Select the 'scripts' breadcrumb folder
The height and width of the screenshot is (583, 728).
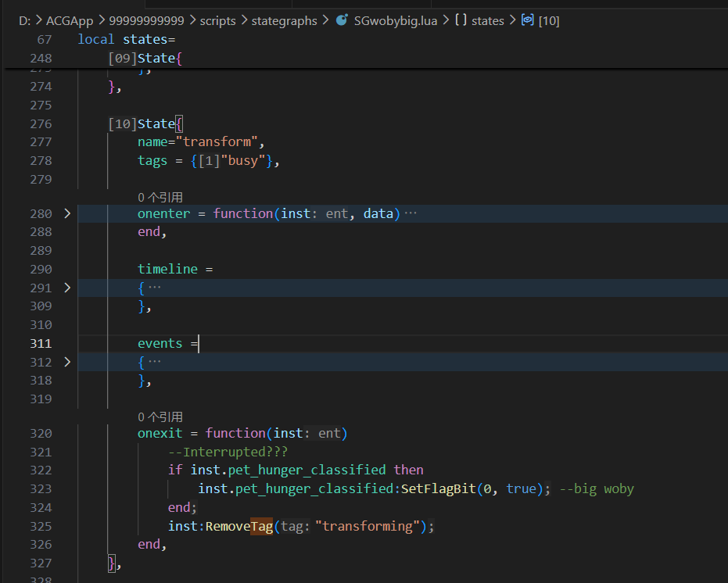point(217,21)
